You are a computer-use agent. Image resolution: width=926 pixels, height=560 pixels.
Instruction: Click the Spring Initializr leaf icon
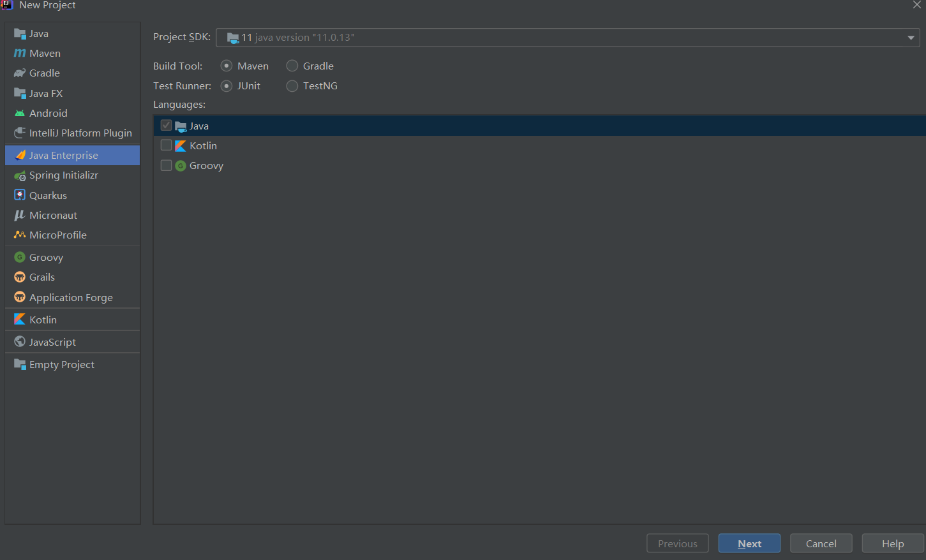pos(20,175)
